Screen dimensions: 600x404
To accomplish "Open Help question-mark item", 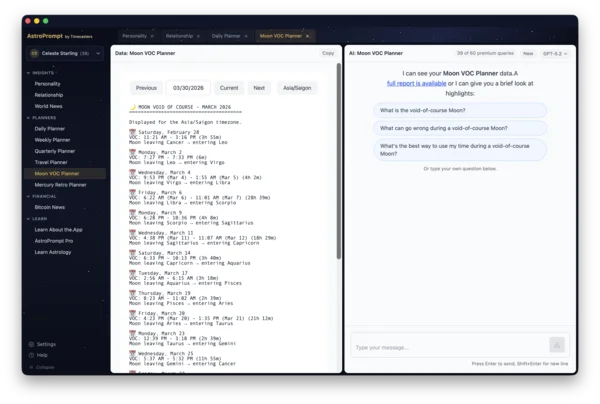I will [31, 355].
